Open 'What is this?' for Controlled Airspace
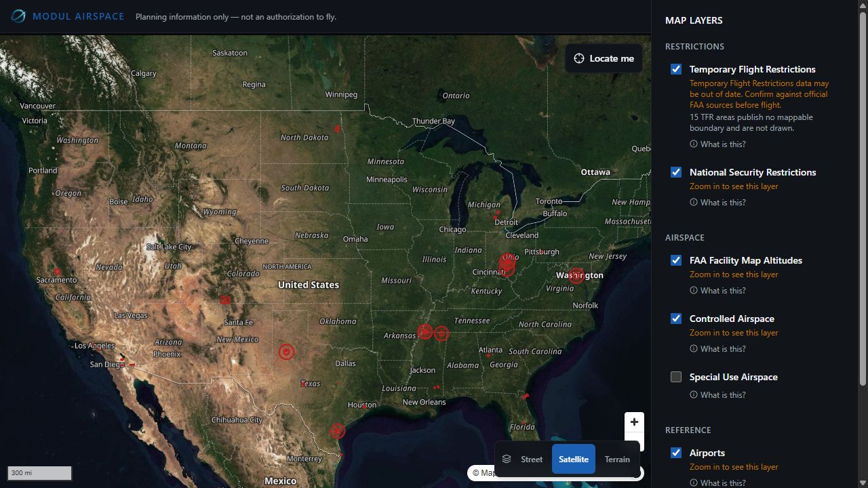This screenshot has width=868, height=488. point(717,348)
